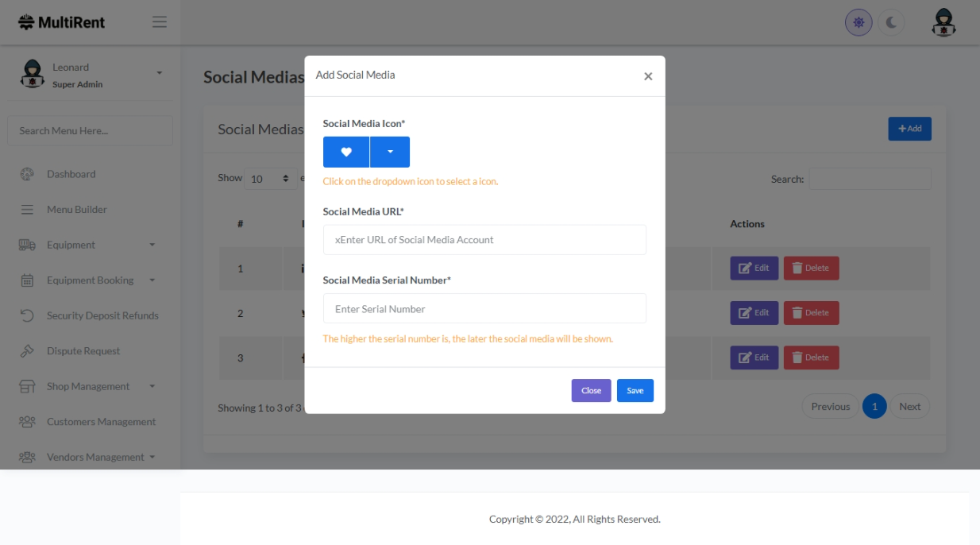
Task: Click the Dispute Request gavel icon
Action: click(x=27, y=351)
